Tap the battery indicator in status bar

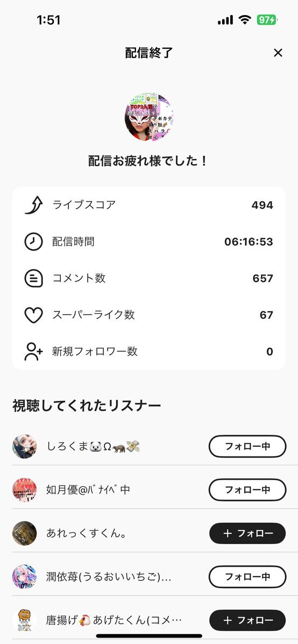[267, 20]
